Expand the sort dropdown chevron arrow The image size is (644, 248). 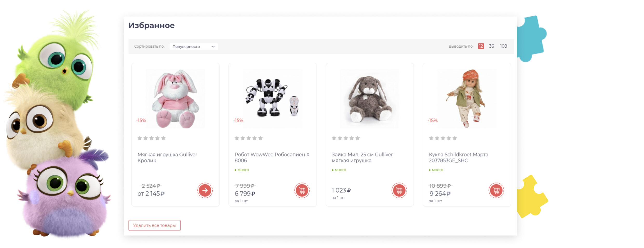point(213,47)
